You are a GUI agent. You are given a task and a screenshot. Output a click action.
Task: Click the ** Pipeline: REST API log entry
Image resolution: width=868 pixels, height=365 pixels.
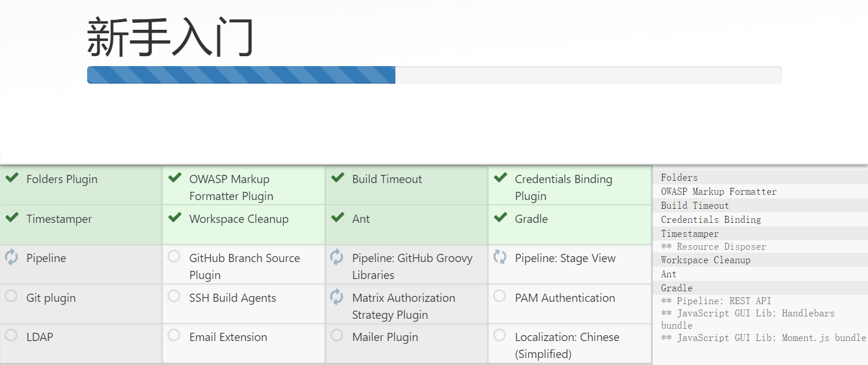pos(716,301)
